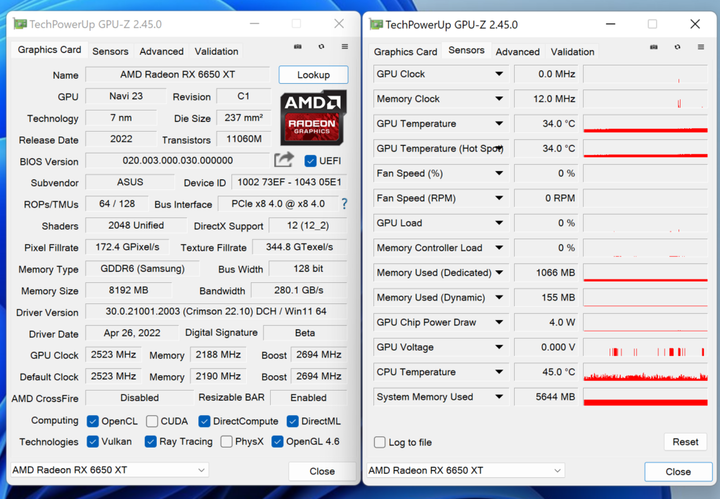Screen dimensions: 720x499
Task: Click Close button in Sensors window
Action: tap(678, 471)
